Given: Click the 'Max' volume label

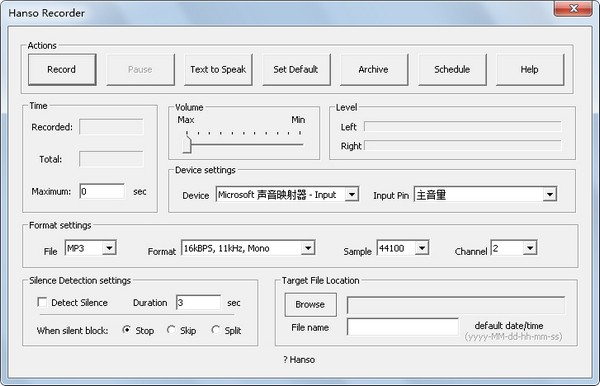Looking at the screenshot, I should [x=186, y=120].
